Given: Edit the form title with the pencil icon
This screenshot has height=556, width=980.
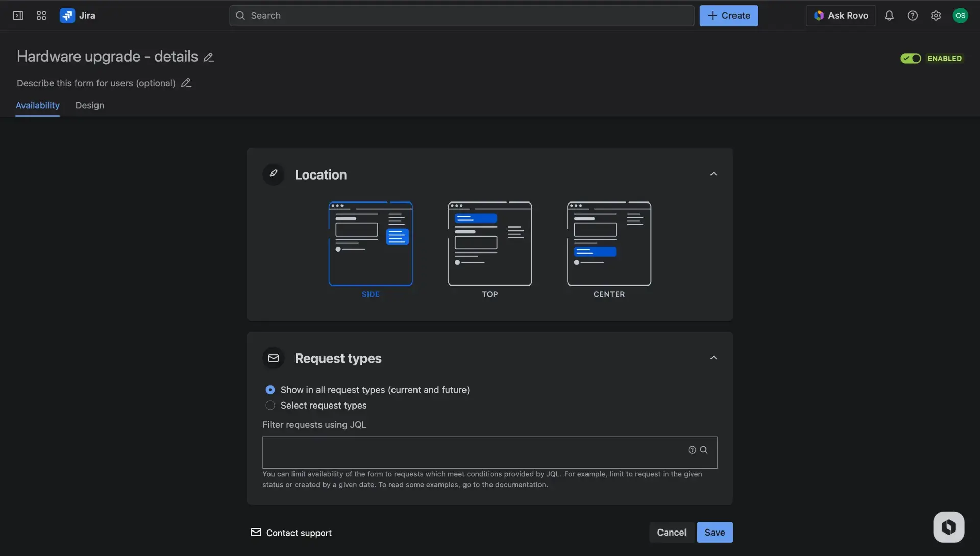Looking at the screenshot, I should tap(208, 57).
